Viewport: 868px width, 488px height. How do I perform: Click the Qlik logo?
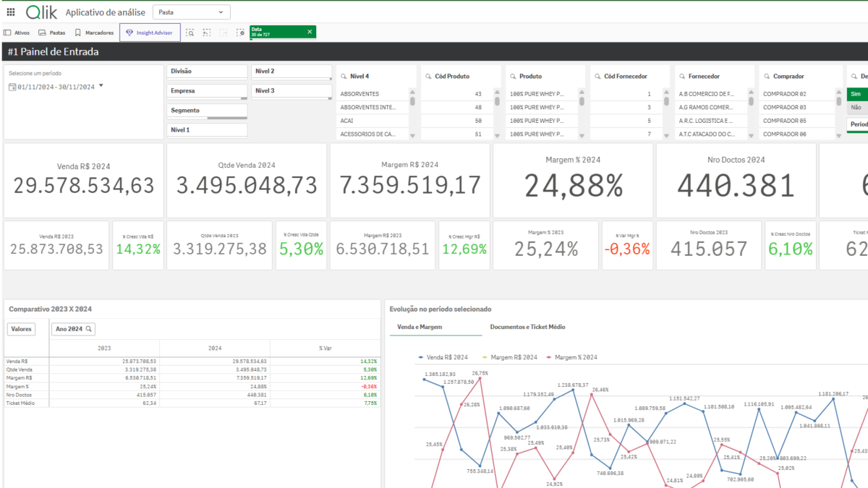[x=41, y=12]
